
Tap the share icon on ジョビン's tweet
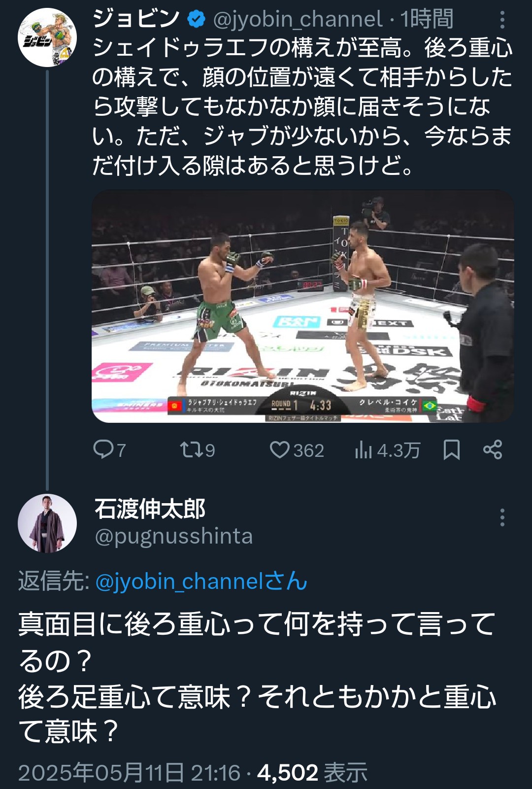tap(493, 449)
